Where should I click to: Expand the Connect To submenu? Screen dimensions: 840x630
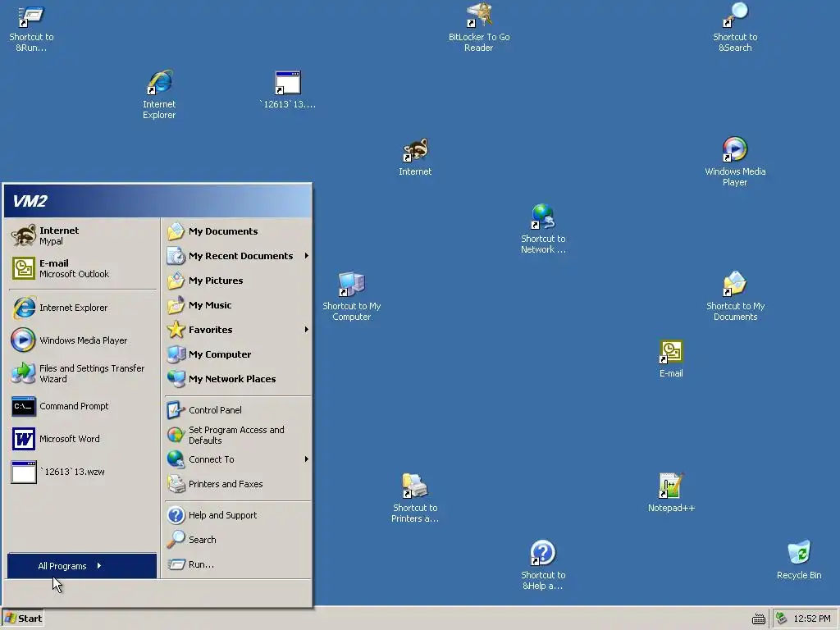pyautogui.click(x=238, y=459)
